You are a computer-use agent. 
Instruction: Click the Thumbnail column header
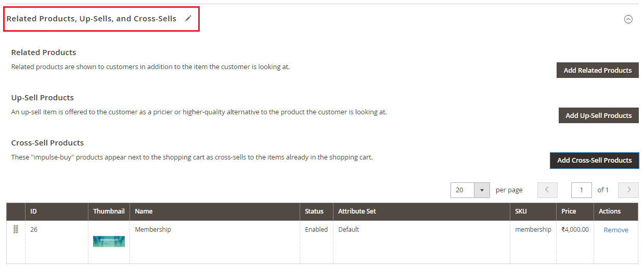109,211
